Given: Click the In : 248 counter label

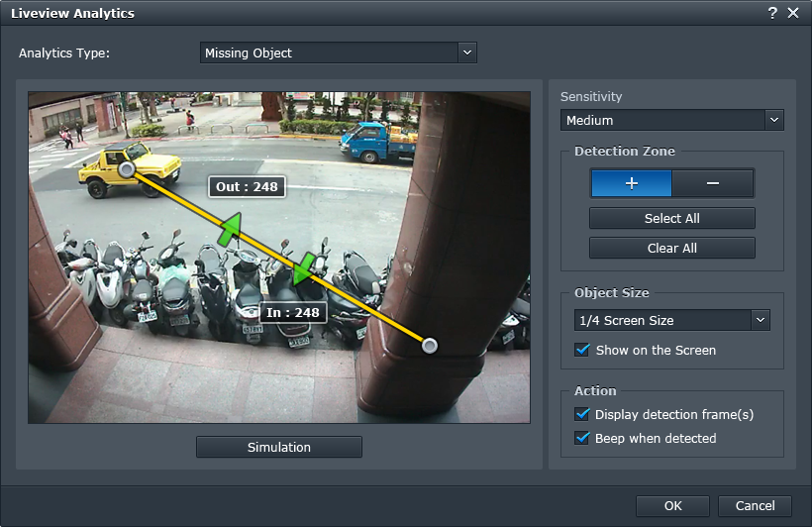Looking at the screenshot, I should tap(292, 312).
